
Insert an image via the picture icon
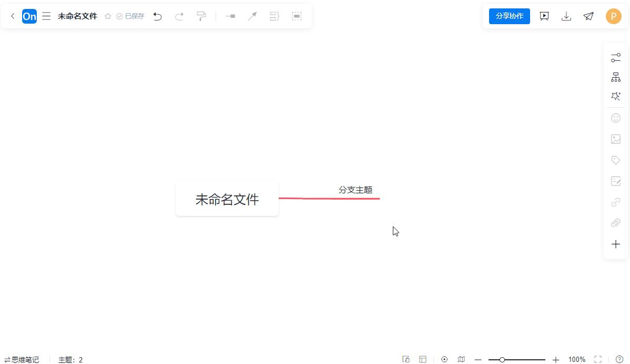pyautogui.click(x=616, y=139)
